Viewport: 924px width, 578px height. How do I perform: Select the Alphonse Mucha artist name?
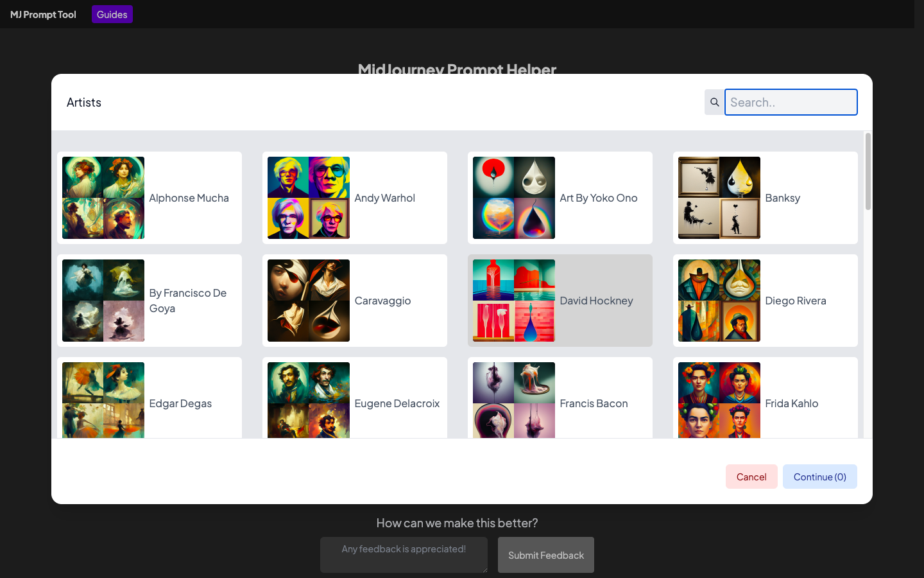click(189, 198)
